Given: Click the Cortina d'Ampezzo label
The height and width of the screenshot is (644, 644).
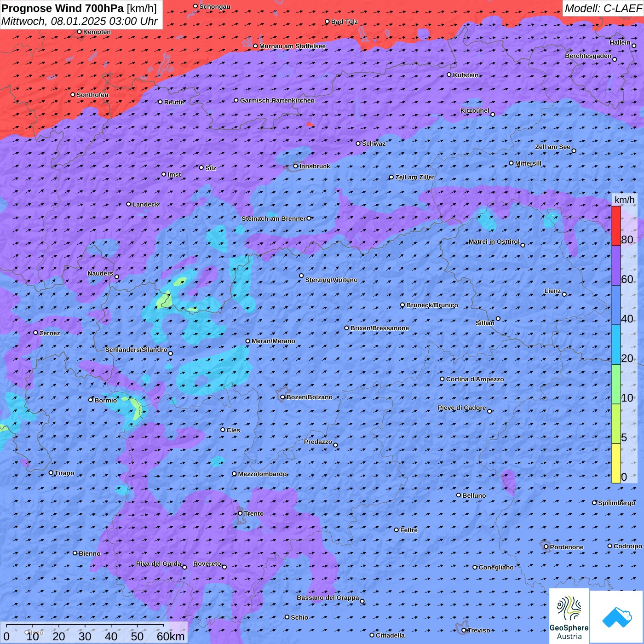Looking at the screenshot, I should tap(475, 379).
